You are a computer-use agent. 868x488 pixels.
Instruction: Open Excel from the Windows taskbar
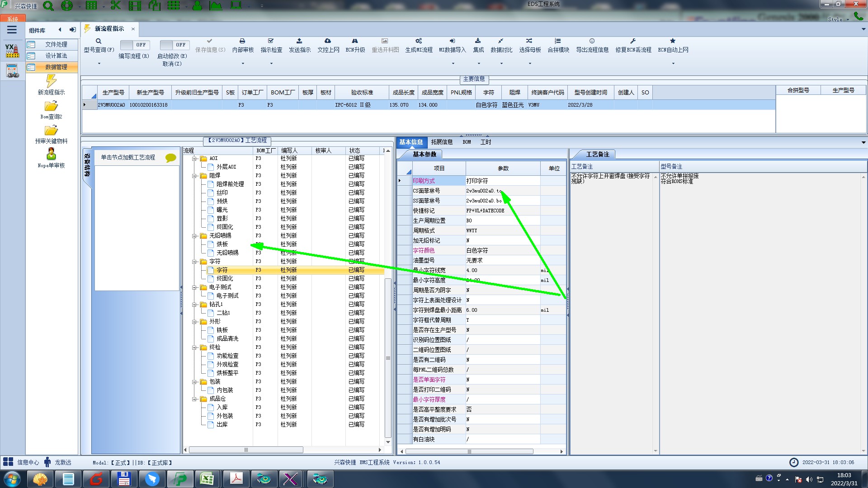pyautogui.click(x=207, y=479)
